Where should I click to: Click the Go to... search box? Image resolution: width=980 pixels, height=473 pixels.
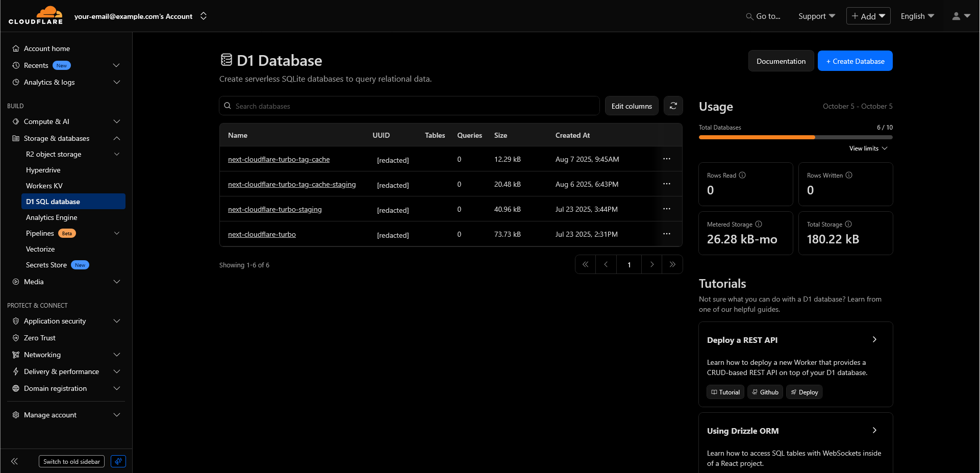(x=763, y=16)
